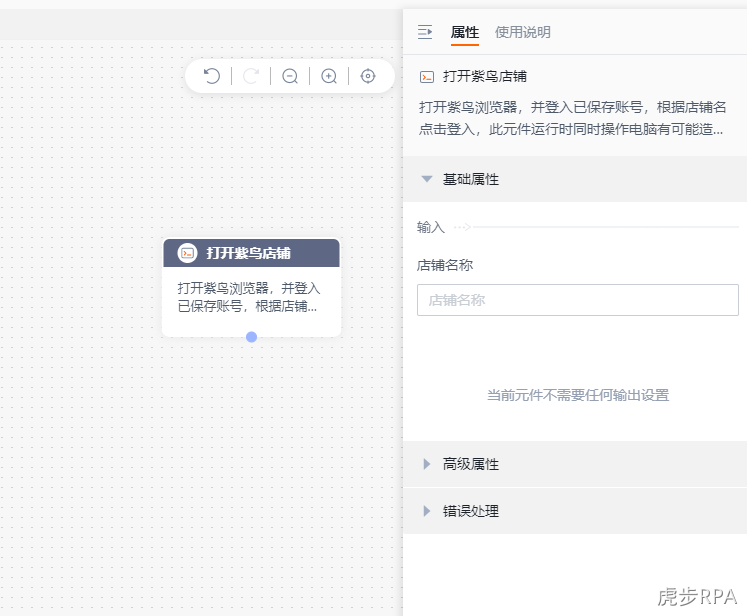Click terminal icon beside 打开紫鸟店铺 panel title
Image resolution: width=747 pixels, height=616 pixels.
pyautogui.click(x=426, y=77)
